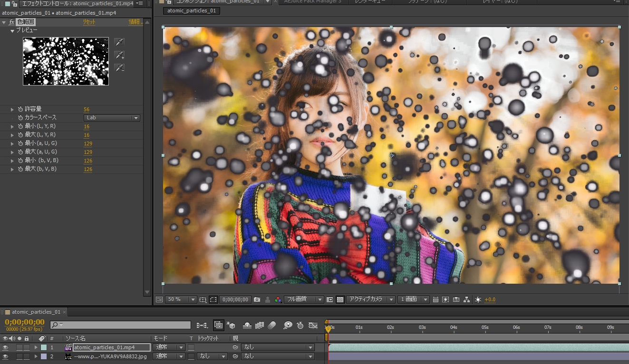Toggle the transparency grid checkerboard button
This screenshot has height=364, width=629.
pyautogui.click(x=340, y=299)
